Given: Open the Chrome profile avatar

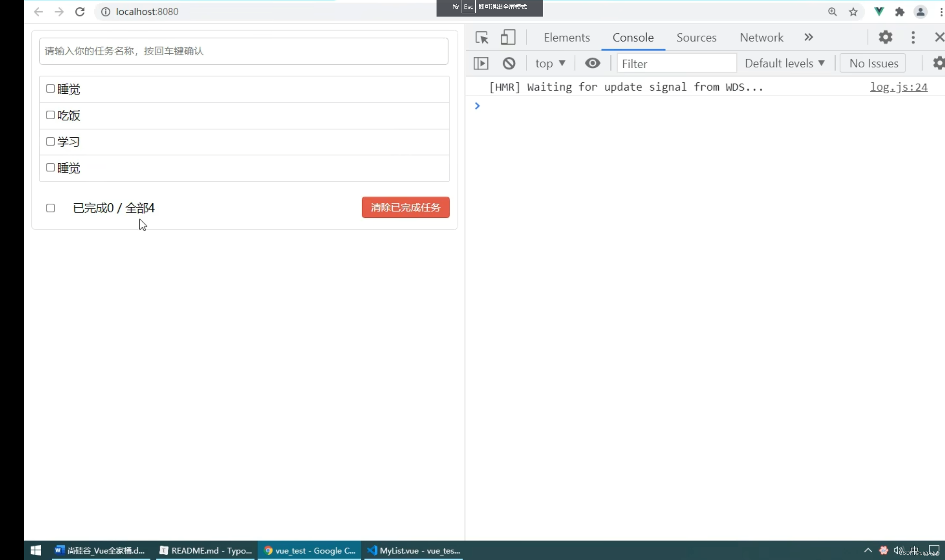Looking at the screenshot, I should tap(920, 12).
